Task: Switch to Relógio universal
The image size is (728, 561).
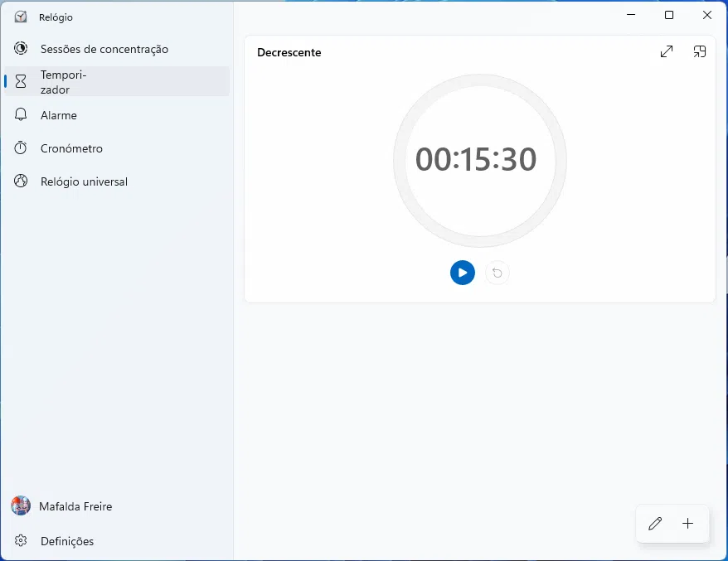Action: pyautogui.click(x=117, y=181)
